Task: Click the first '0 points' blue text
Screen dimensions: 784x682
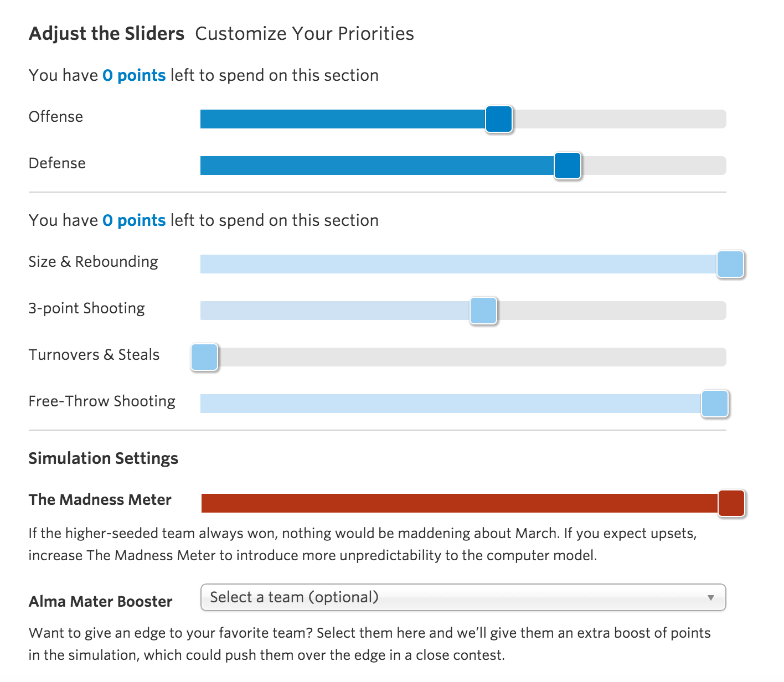Action: tap(134, 75)
